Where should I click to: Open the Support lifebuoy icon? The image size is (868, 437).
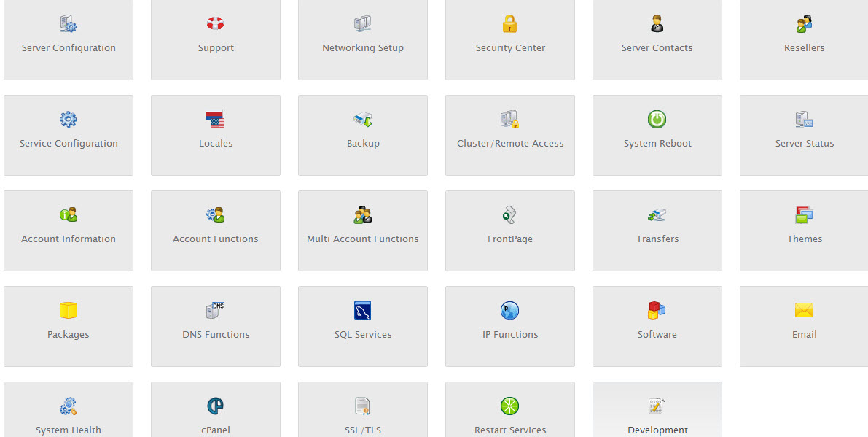coord(215,24)
